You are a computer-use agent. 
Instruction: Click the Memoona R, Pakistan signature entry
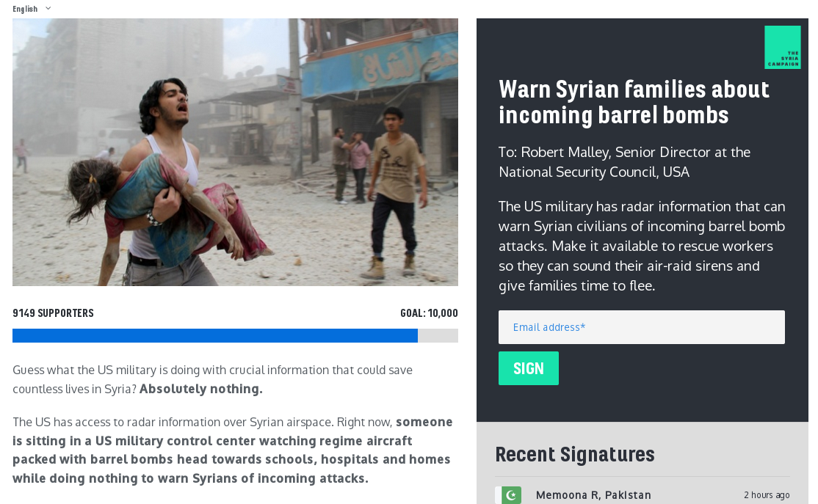coord(643,494)
